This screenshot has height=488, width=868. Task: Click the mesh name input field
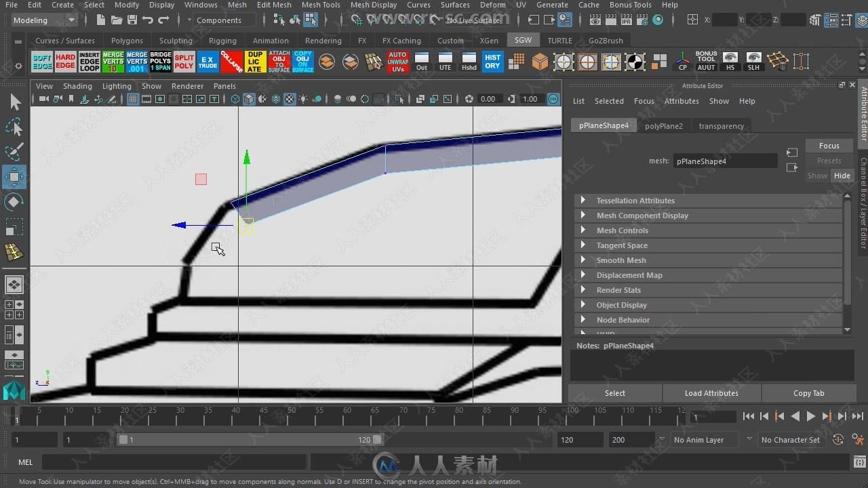coord(726,161)
